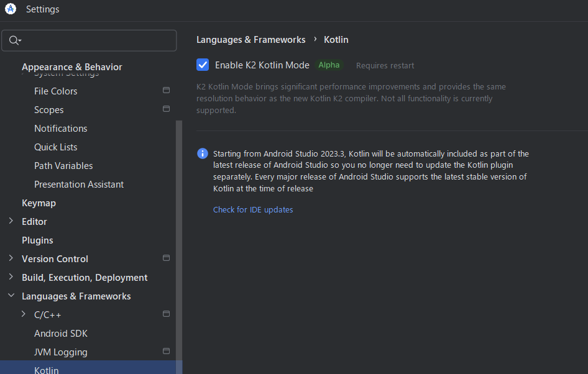Click the project-level icon beside Scopes

(166, 109)
